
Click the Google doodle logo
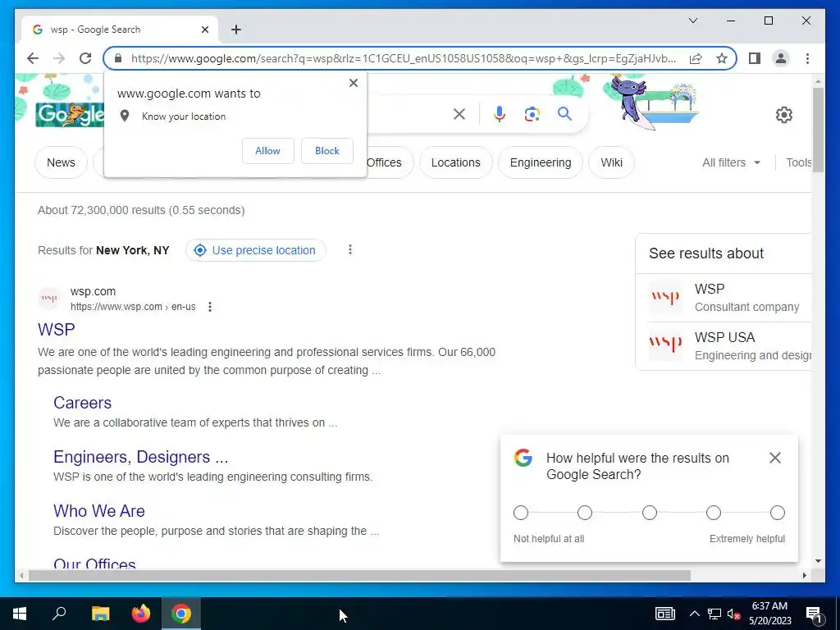coord(70,114)
